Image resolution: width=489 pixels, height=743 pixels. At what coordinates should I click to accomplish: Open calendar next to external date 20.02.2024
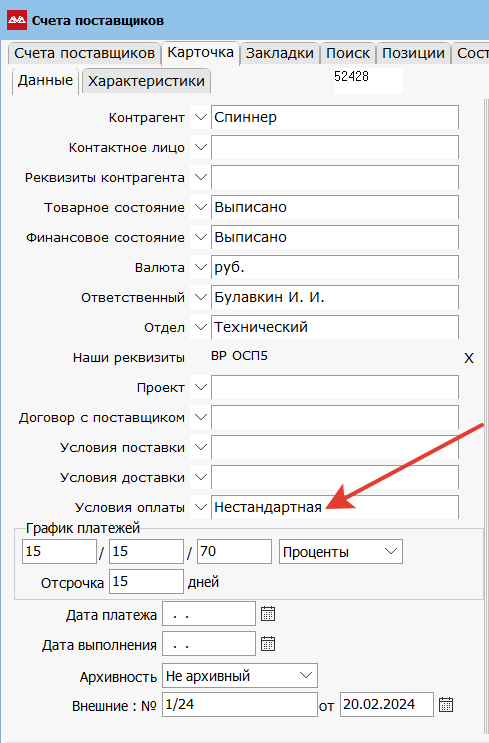445,705
